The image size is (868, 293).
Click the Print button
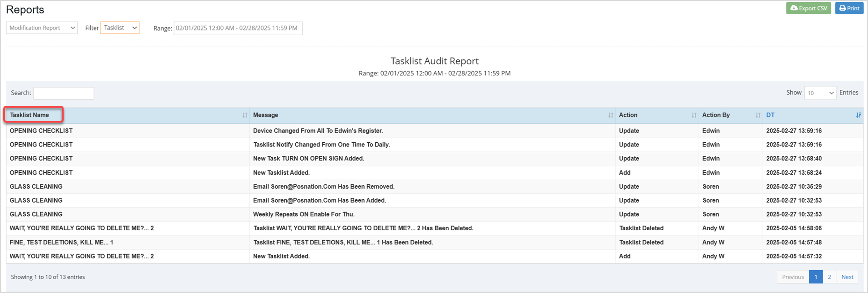849,8
